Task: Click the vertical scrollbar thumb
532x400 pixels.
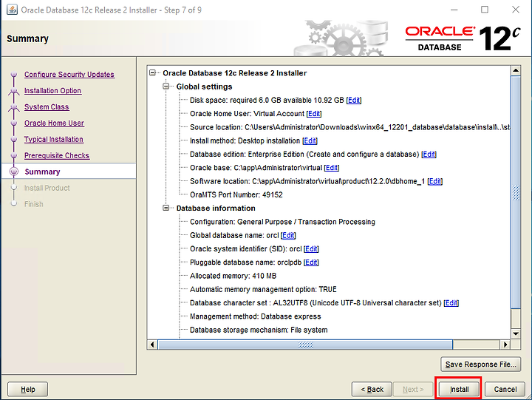Action: click(x=516, y=192)
